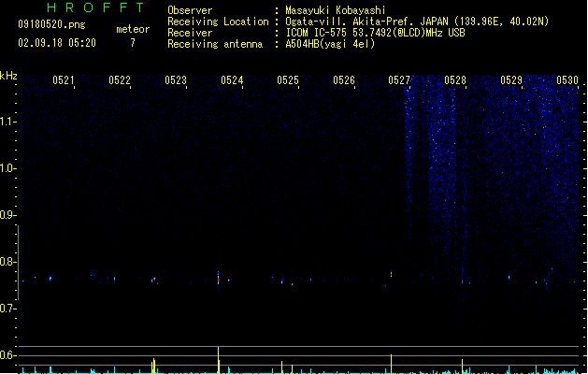Click the 0.8 kHz axis label
Screen dimensions: 588x374
point(7,262)
